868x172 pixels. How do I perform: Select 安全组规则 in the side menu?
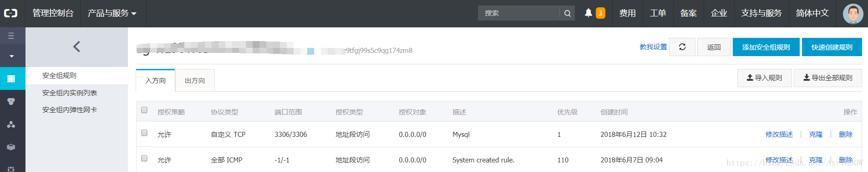pos(59,76)
